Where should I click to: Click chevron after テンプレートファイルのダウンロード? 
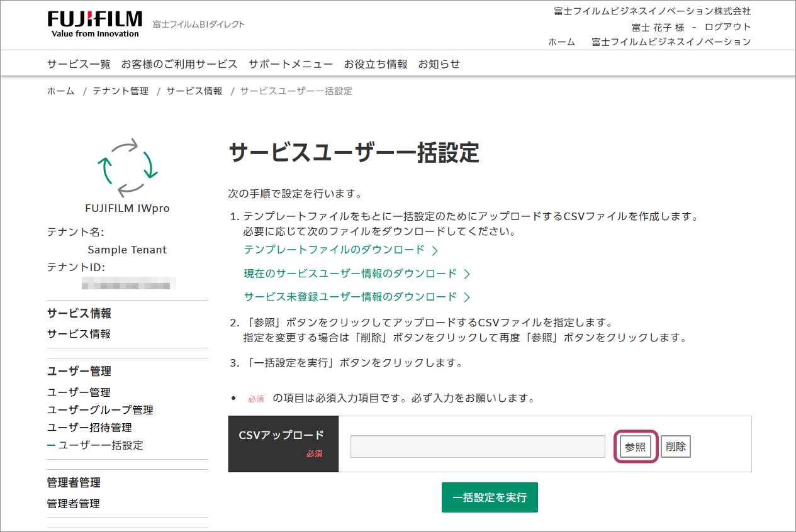pyautogui.click(x=435, y=250)
